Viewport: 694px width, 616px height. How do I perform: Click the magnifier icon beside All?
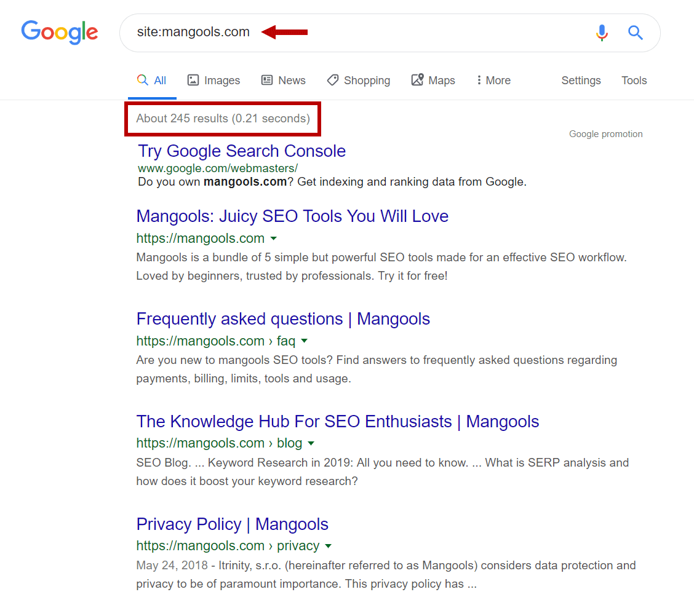142,79
